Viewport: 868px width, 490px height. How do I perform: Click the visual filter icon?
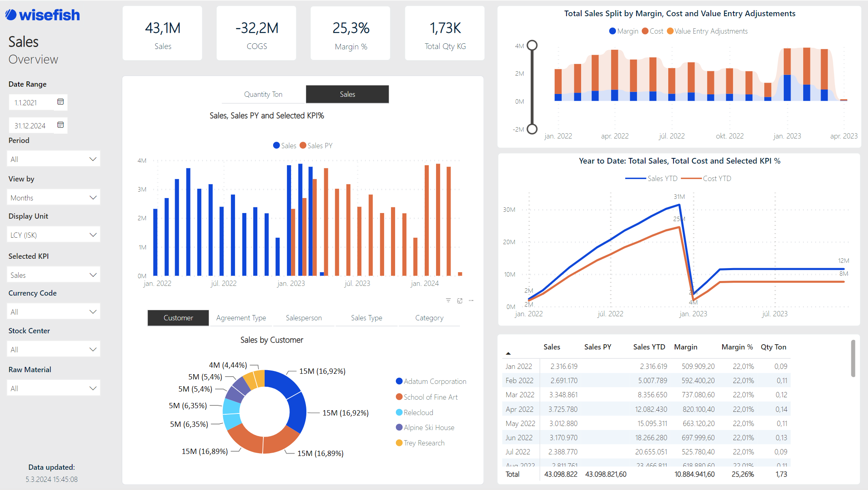(448, 300)
